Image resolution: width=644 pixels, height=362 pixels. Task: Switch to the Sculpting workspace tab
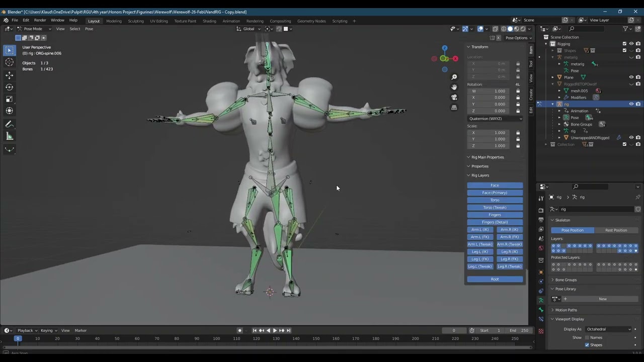pos(136,21)
